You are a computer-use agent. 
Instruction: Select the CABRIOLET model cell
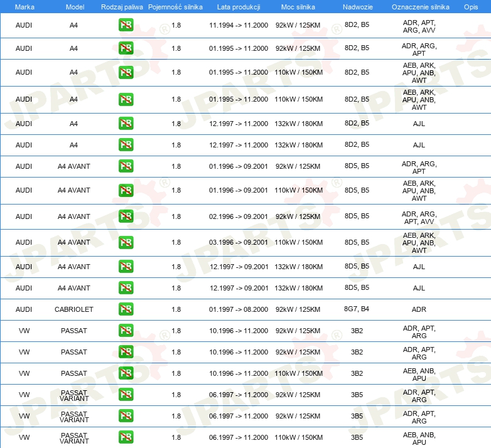(x=74, y=309)
